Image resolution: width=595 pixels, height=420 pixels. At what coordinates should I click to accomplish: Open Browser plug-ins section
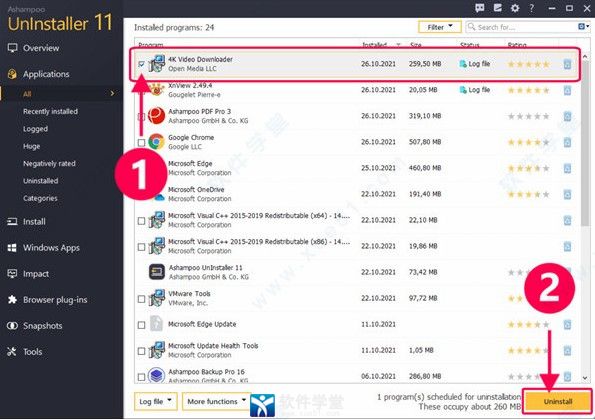coord(55,300)
